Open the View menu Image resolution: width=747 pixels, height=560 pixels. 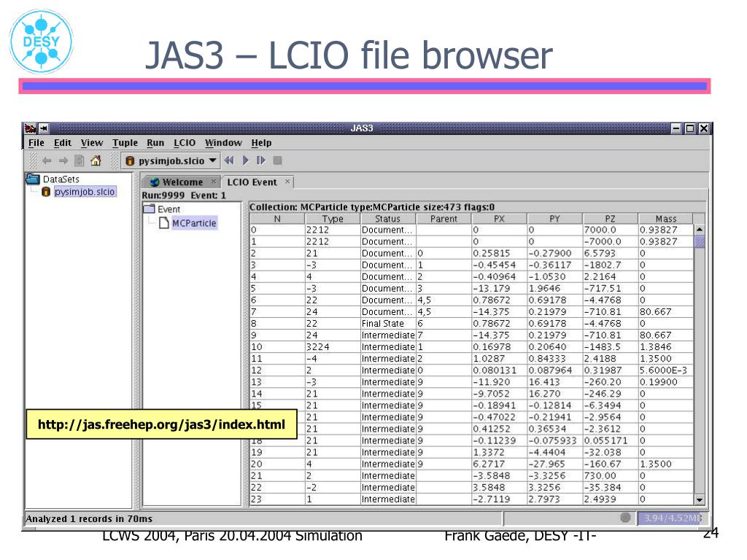(91, 143)
